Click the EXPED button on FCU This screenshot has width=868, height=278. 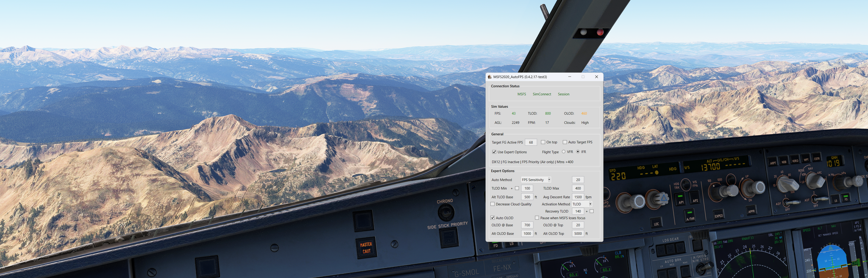pos(718,214)
